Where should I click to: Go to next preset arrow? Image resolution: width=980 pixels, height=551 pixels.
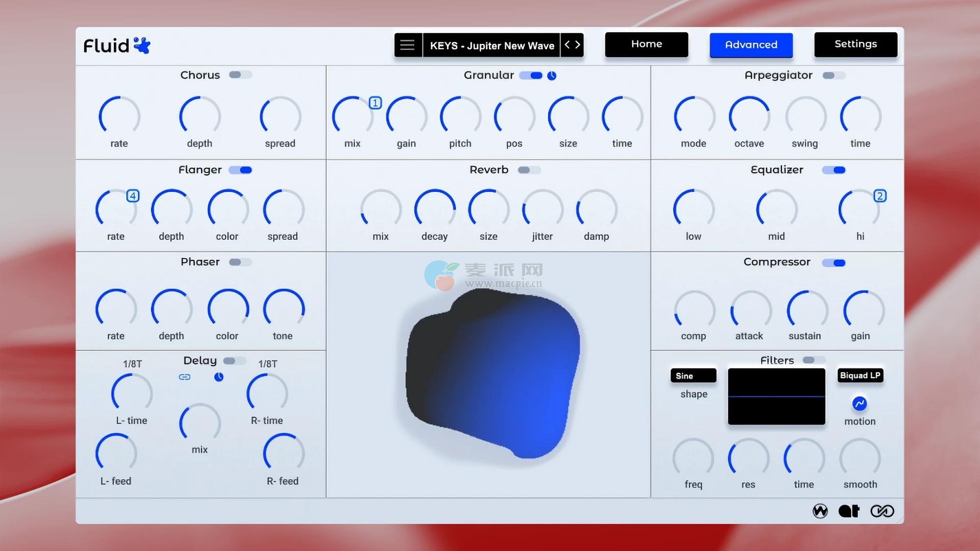(x=577, y=45)
